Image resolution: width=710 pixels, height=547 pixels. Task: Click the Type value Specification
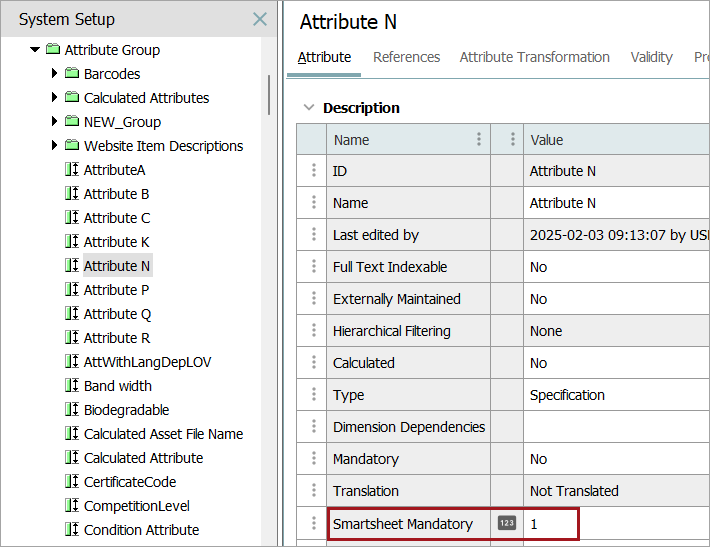[567, 395]
